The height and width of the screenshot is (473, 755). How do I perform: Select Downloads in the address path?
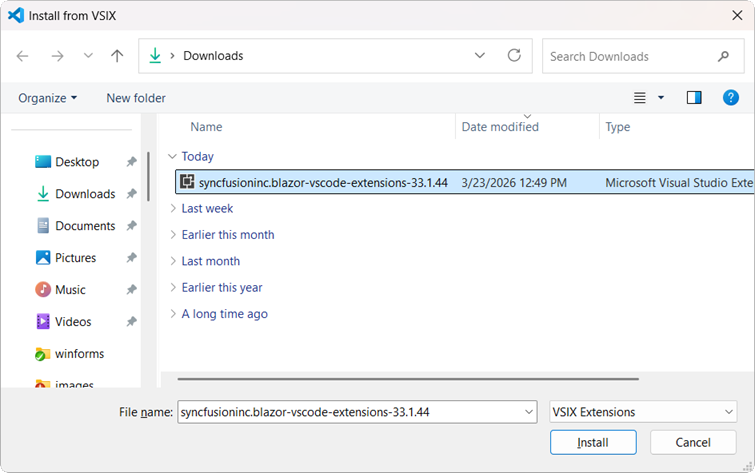pos(213,56)
